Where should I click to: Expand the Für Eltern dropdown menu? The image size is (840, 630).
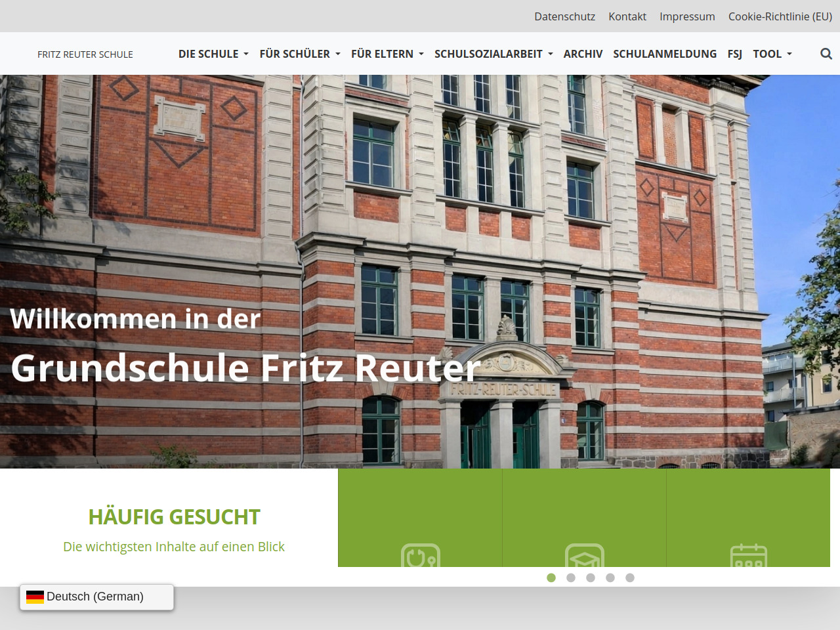tap(387, 54)
